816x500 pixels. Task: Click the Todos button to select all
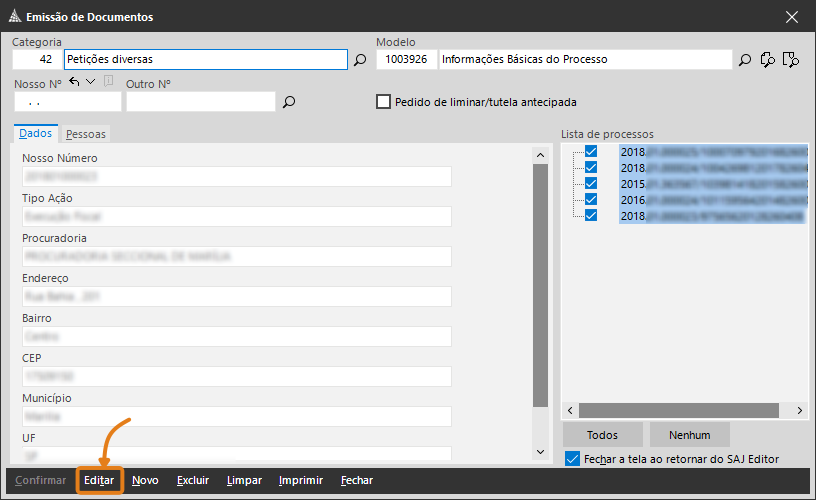[x=602, y=435]
